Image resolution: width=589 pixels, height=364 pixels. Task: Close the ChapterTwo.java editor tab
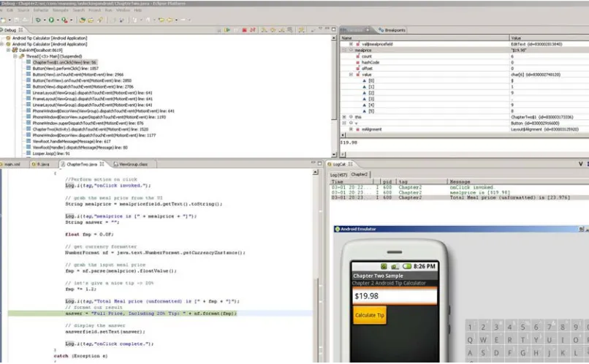[x=102, y=164]
